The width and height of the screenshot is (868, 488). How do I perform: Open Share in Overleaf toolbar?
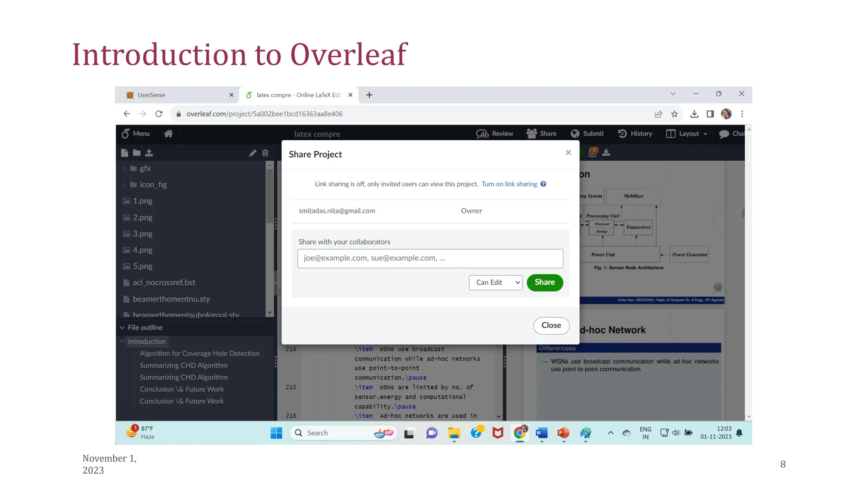[541, 134]
